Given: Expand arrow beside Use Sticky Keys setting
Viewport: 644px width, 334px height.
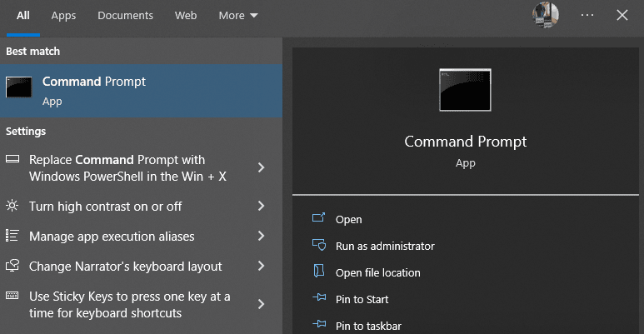Looking at the screenshot, I should pos(261,304).
